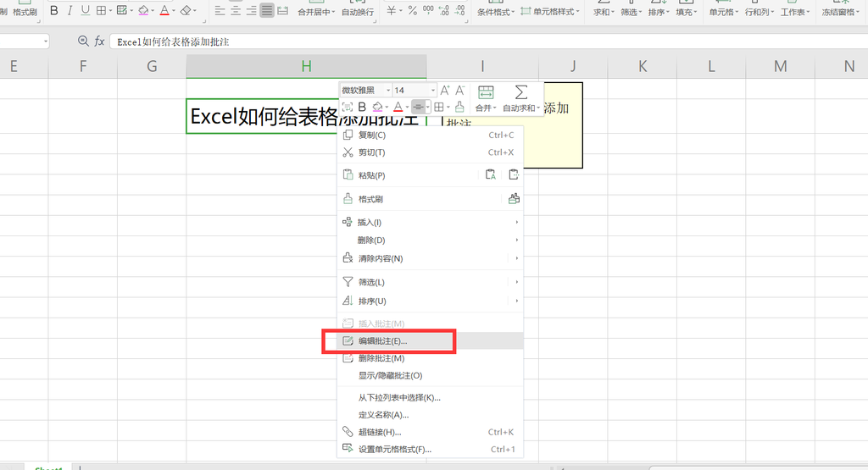Increase decimal places icon
868x470 pixels.
point(444,10)
